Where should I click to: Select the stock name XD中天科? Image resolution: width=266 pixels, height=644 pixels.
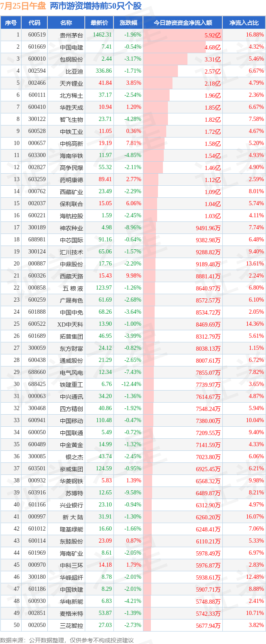pos(70,324)
